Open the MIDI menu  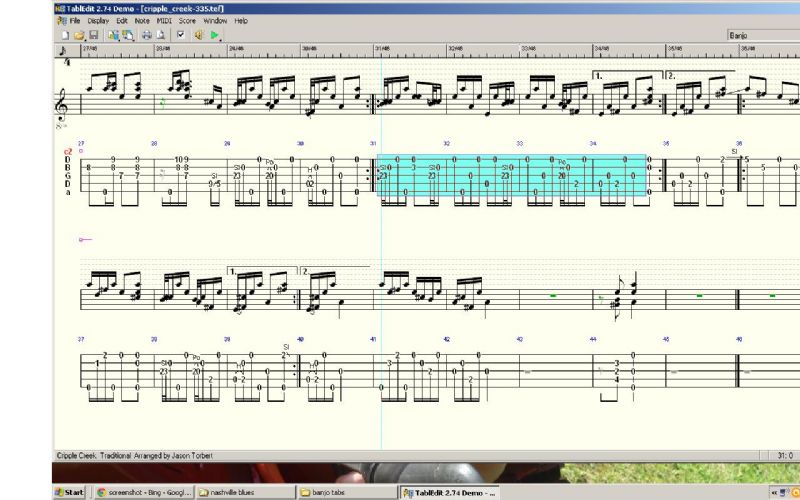click(x=164, y=21)
